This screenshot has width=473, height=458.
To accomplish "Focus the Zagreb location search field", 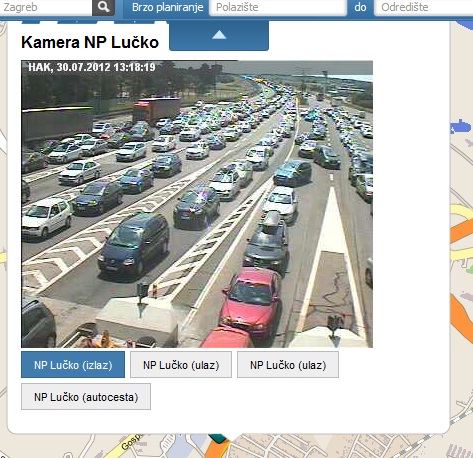I will pyautogui.click(x=46, y=7).
